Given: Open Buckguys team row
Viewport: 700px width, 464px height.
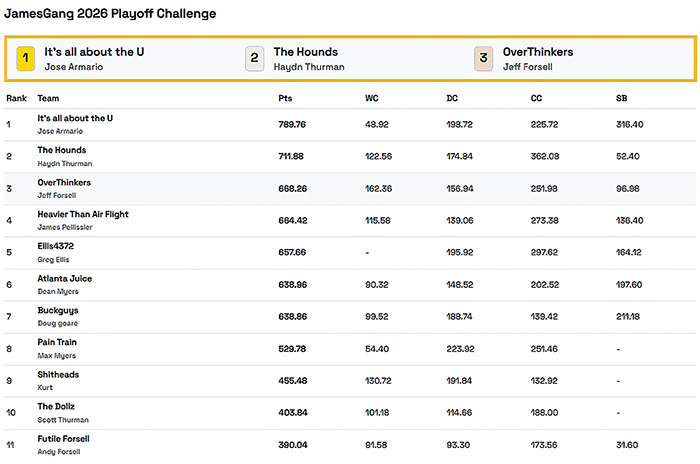Looking at the screenshot, I should tap(350, 317).
